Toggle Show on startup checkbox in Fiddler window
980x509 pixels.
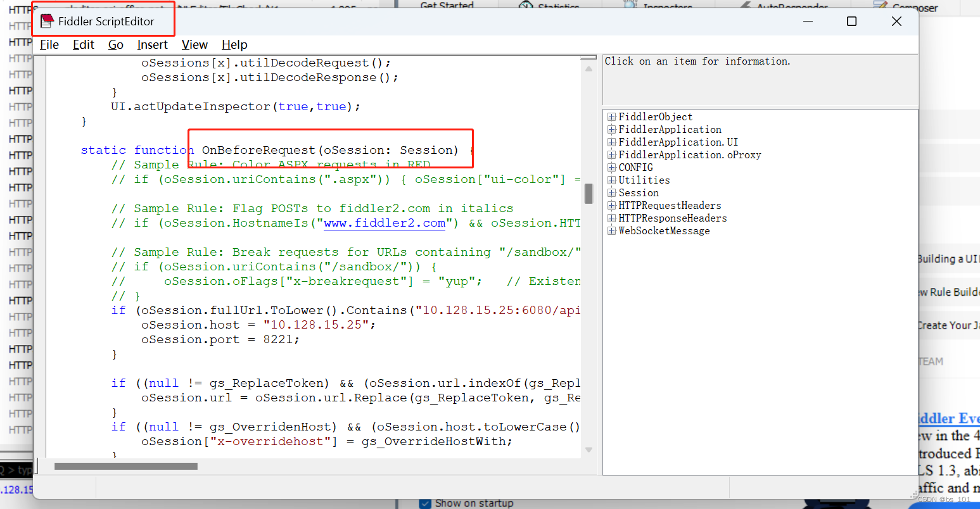(426, 503)
